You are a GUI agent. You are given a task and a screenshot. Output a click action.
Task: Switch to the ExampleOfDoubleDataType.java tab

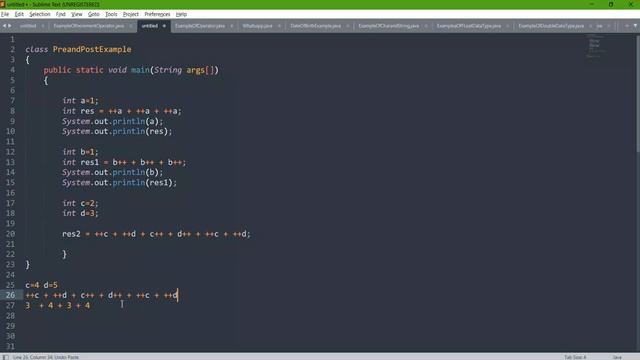click(551, 26)
